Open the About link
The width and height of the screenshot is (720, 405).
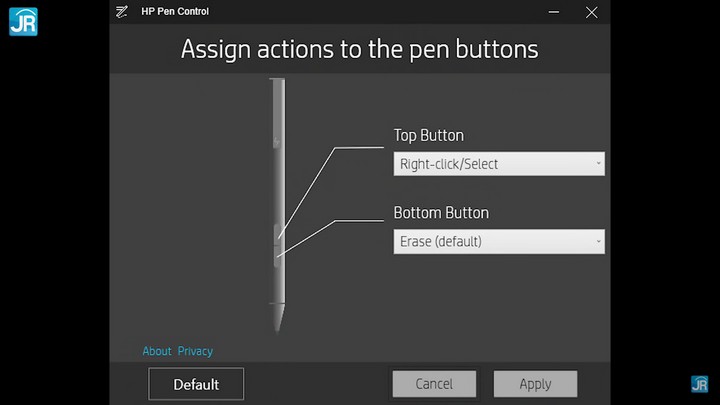point(157,351)
